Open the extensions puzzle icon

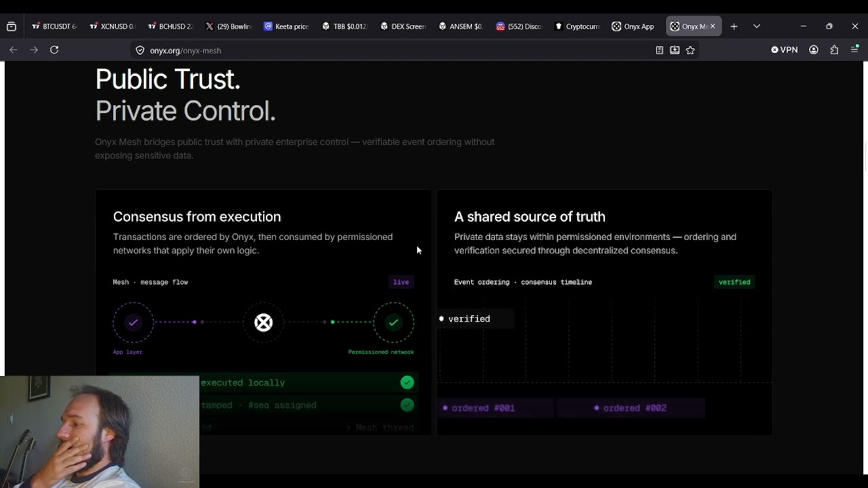pyautogui.click(x=834, y=49)
